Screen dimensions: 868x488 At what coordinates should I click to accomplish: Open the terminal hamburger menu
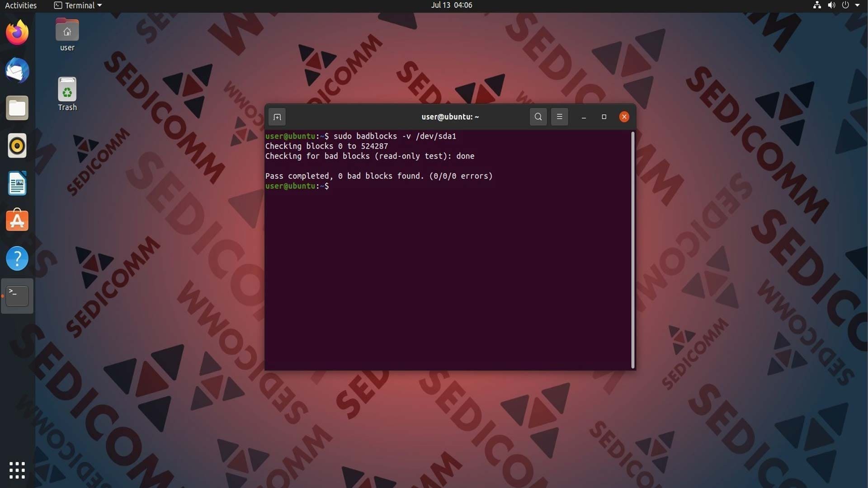559,117
